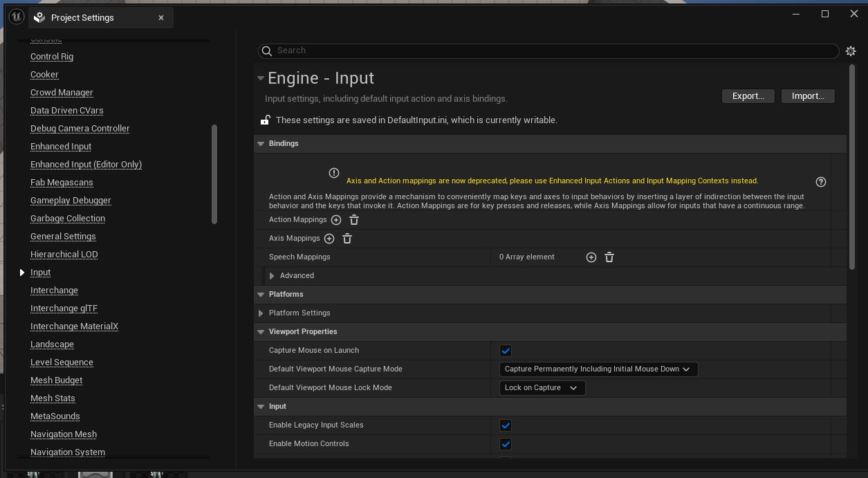
Task: Open Level Sequence settings
Action: pos(62,362)
